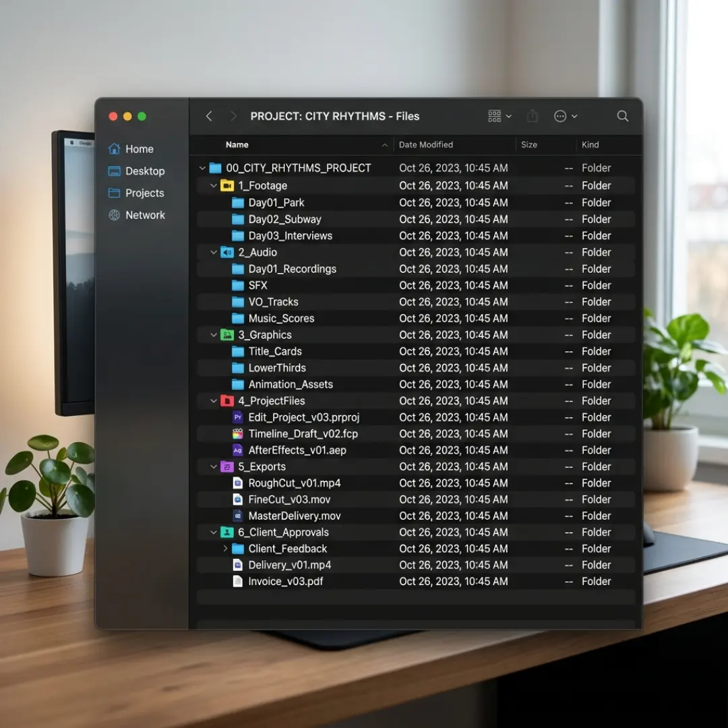Click the After Effects icon of AfterEffects_v01.aep
728x728 pixels.
click(238, 450)
